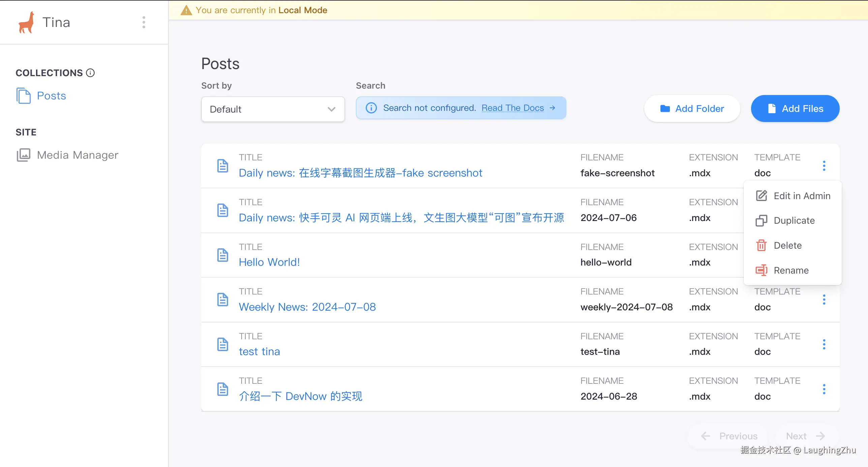Open the Hello World! post
The image size is (868, 467).
(269, 262)
